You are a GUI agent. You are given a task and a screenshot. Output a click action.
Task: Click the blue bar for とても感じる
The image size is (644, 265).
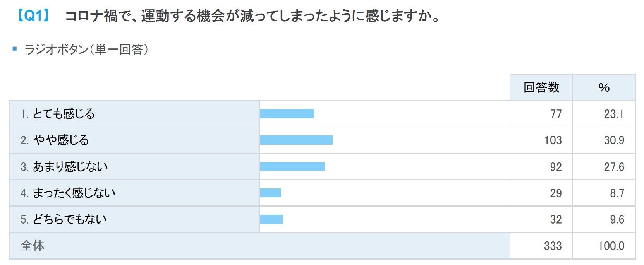click(x=287, y=114)
